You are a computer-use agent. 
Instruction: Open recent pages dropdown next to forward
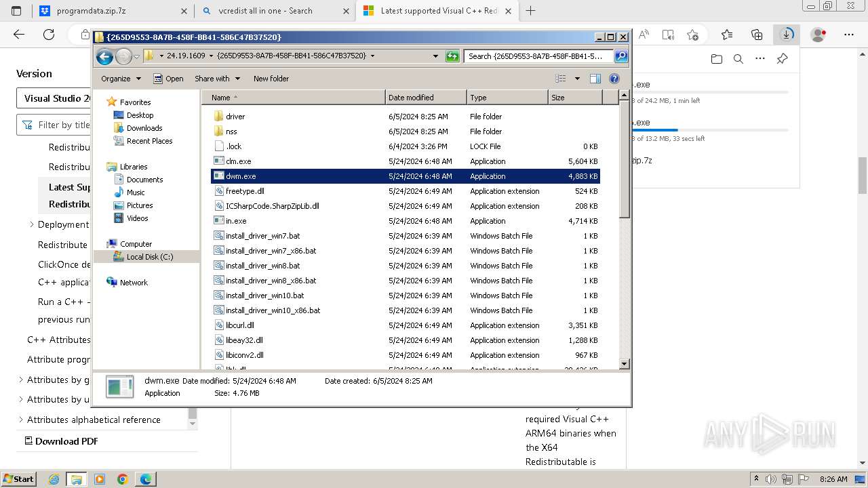[x=136, y=57]
